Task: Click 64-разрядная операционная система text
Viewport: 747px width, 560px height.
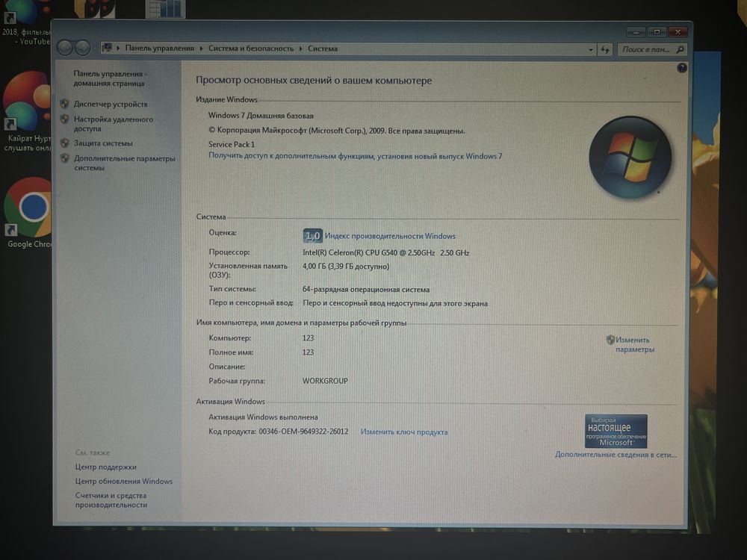Action: coord(366,290)
